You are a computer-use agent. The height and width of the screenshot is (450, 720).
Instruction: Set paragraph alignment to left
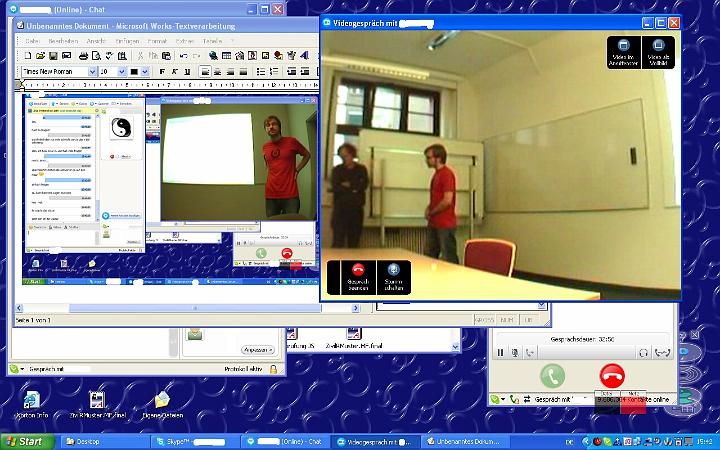(205, 72)
